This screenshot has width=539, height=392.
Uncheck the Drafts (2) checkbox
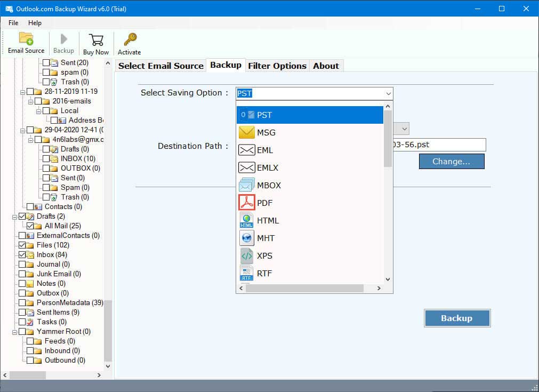pyautogui.click(x=22, y=217)
